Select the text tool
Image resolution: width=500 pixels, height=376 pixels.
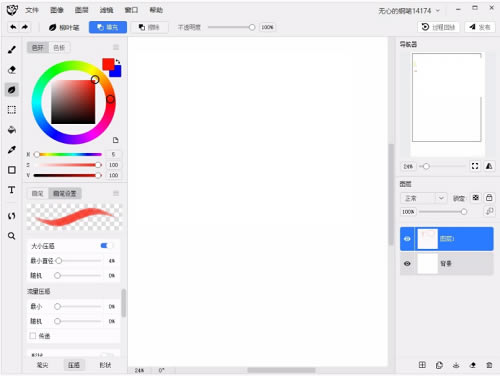point(12,190)
